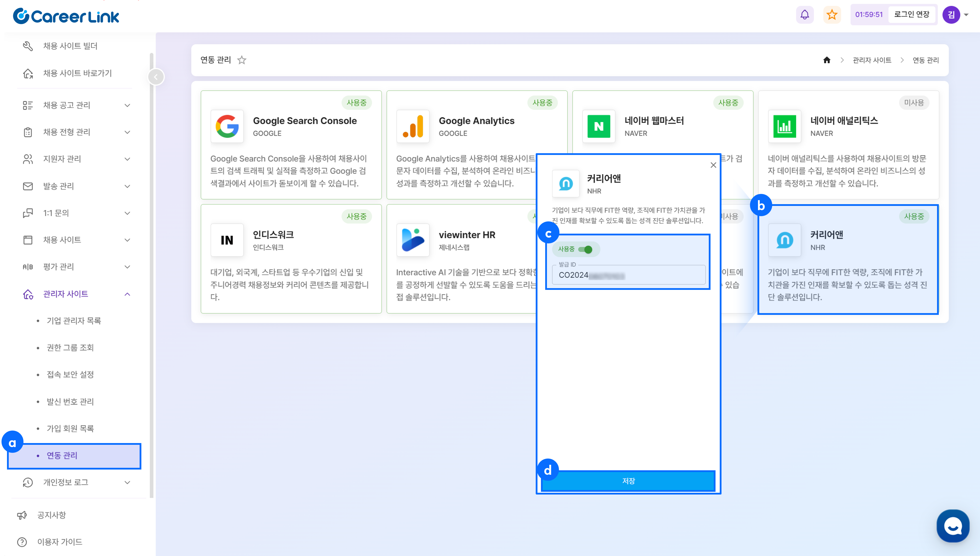
Task: Click the 네이버 웹마스터 N logo
Action: (x=599, y=126)
